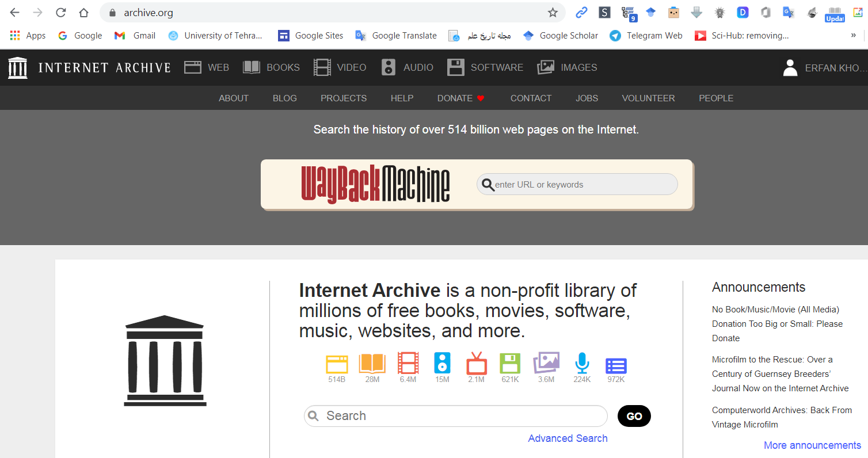Click the DONATE link with heart
The width and height of the screenshot is (868, 458).
(461, 98)
